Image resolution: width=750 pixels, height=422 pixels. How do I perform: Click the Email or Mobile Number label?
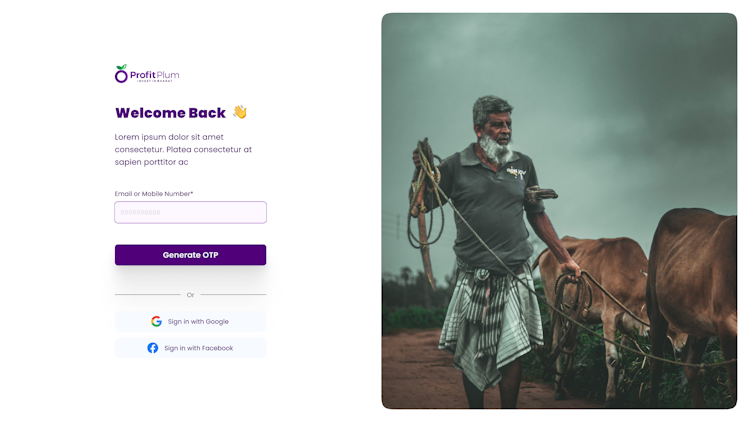tap(154, 194)
